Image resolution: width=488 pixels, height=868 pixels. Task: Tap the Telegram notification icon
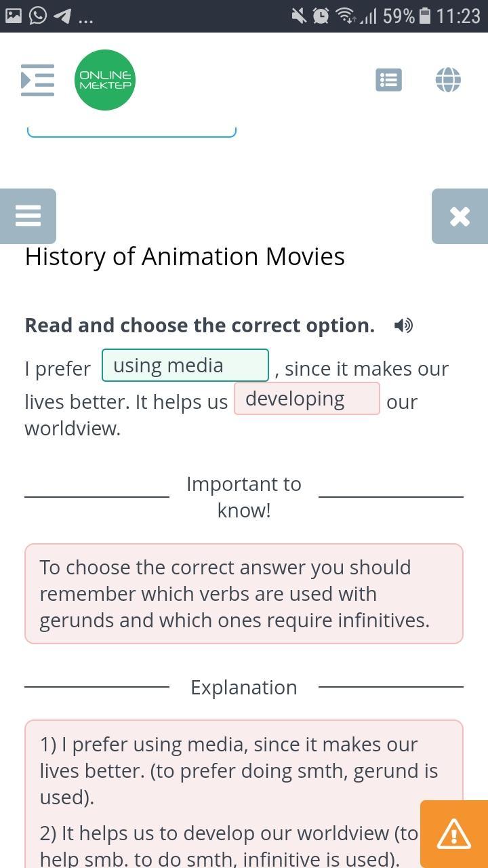point(62,16)
